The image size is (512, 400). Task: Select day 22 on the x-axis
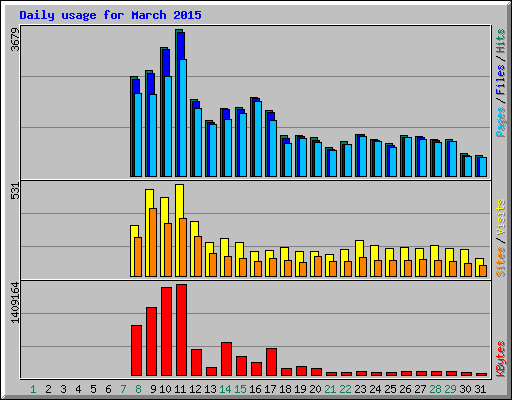coord(345,389)
